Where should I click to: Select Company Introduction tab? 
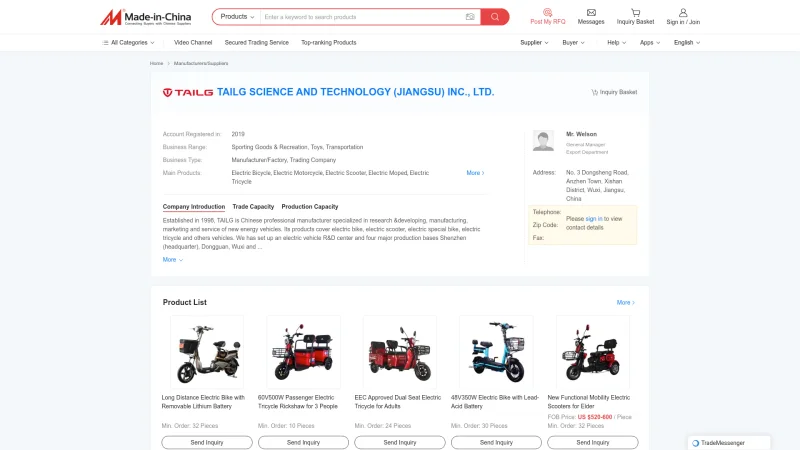[194, 207]
